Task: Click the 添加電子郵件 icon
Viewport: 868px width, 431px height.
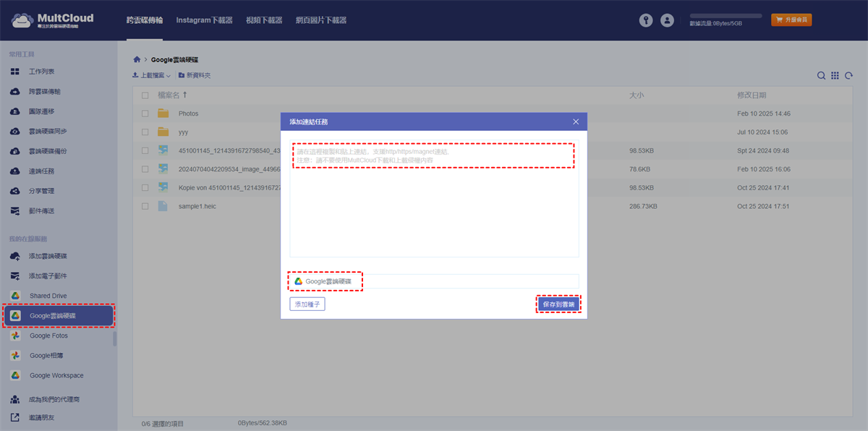Action: [14, 276]
